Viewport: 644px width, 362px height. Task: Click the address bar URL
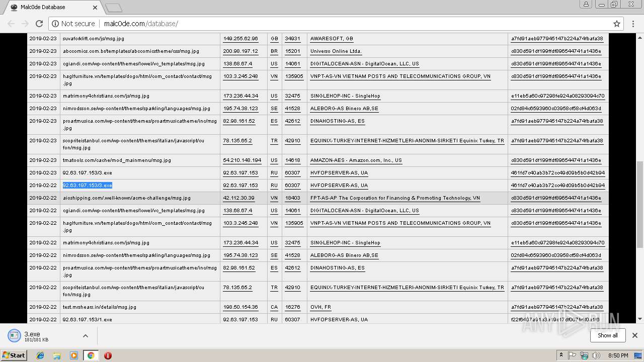(x=141, y=24)
